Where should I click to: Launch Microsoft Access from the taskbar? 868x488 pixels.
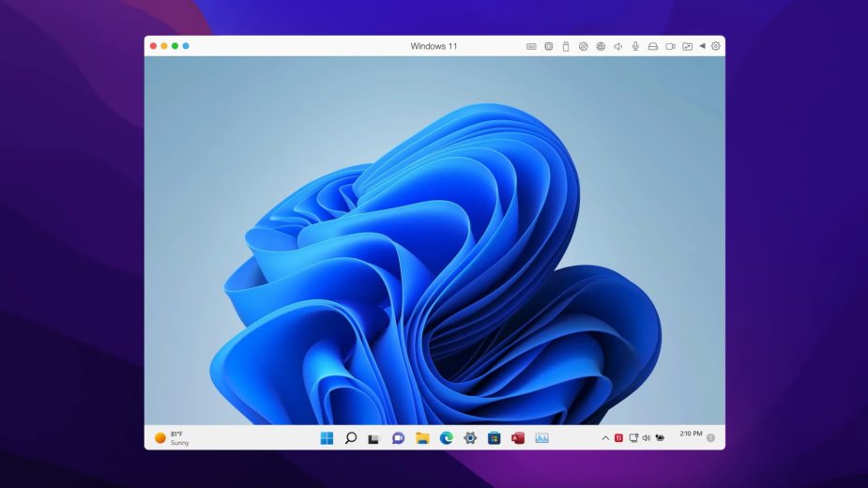coord(518,438)
